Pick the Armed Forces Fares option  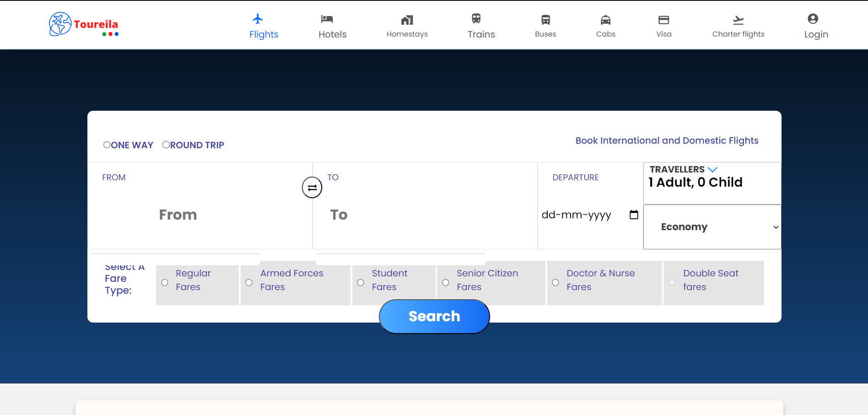tap(249, 283)
